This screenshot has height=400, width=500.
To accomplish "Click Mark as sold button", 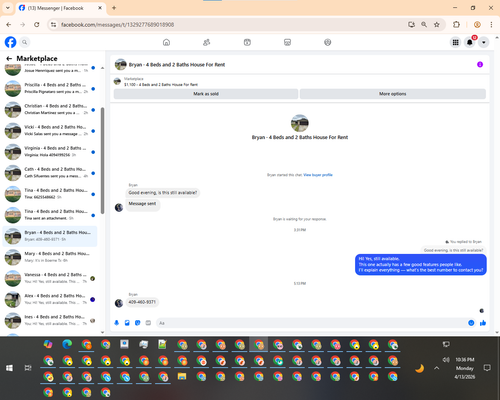I will pyautogui.click(x=206, y=94).
